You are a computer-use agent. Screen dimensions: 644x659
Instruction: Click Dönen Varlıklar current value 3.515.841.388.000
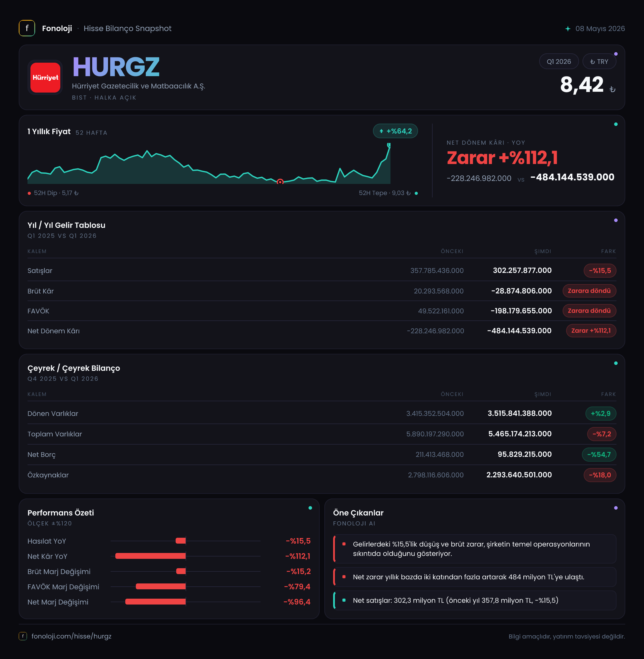pos(520,413)
